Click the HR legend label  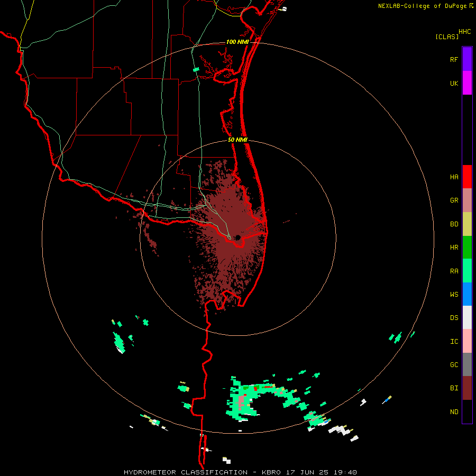[454, 248]
